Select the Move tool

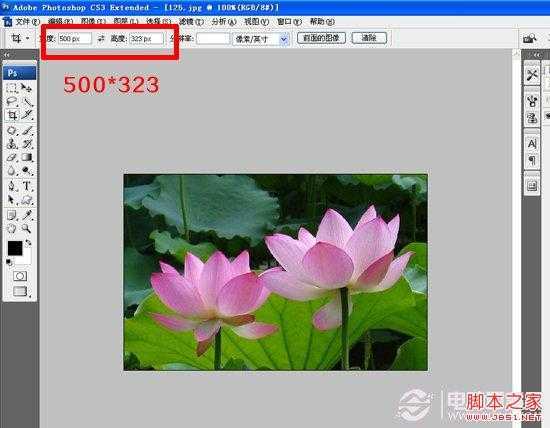click(27, 87)
